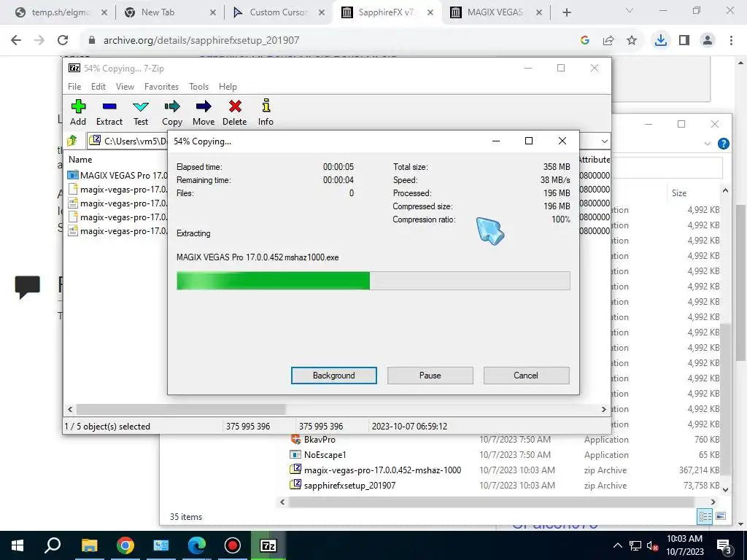Click the muted volume tray icon
747x560 pixels.
(x=653, y=545)
